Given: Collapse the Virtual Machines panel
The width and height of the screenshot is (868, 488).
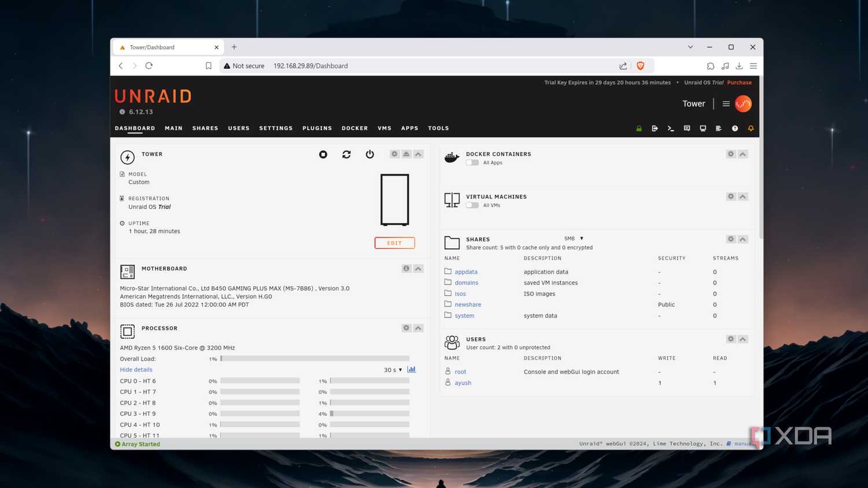Looking at the screenshot, I should (743, 197).
